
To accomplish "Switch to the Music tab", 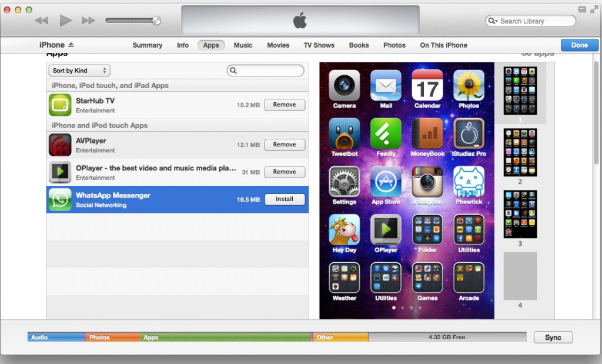I will (x=243, y=45).
